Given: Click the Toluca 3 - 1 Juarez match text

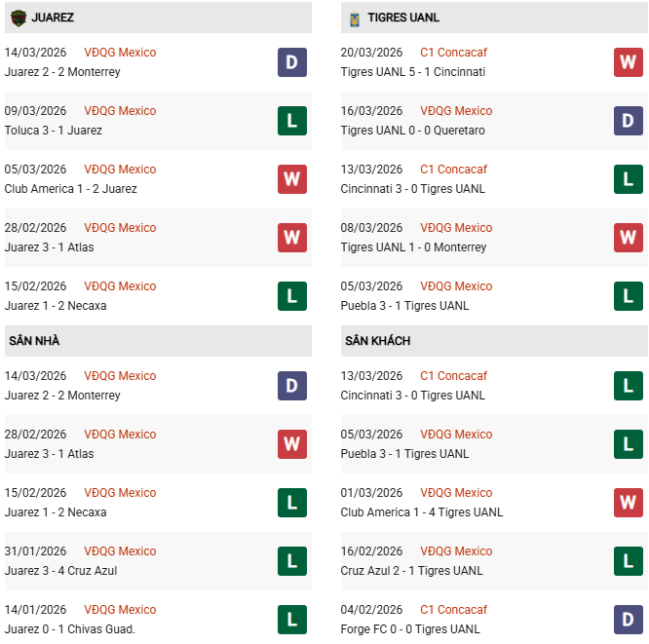Looking at the screenshot, I should click(54, 131).
